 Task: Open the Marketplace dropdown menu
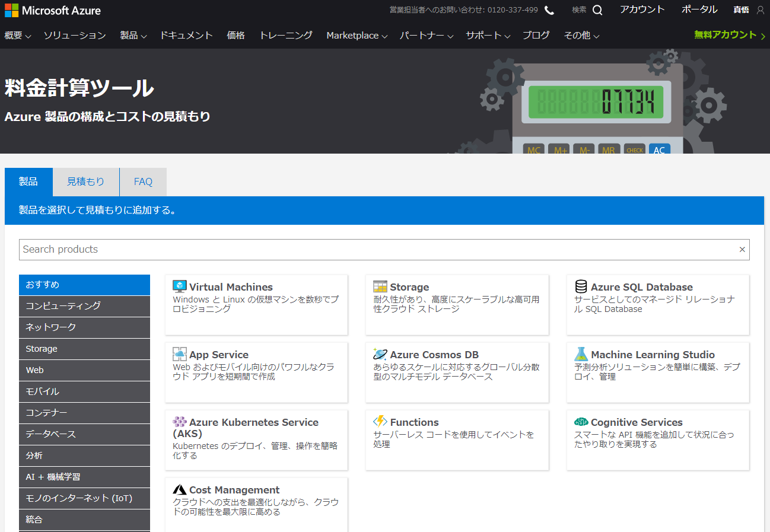(x=357, y=36)
